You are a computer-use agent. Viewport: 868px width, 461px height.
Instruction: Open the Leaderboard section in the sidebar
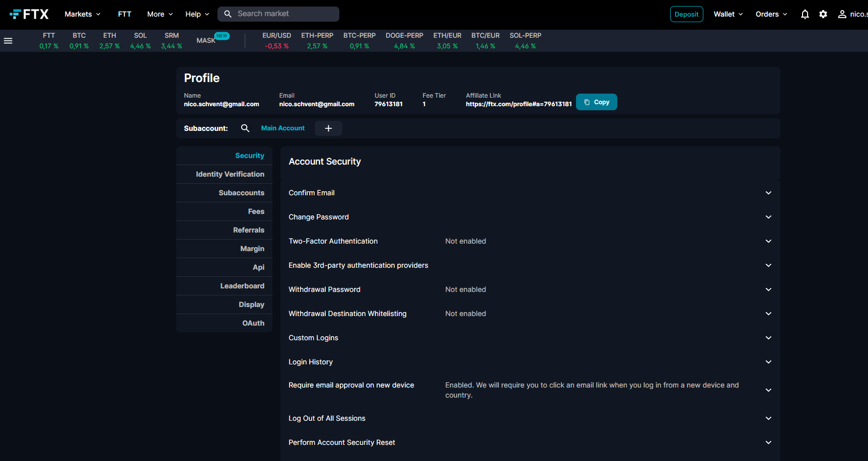click(242, 286)
